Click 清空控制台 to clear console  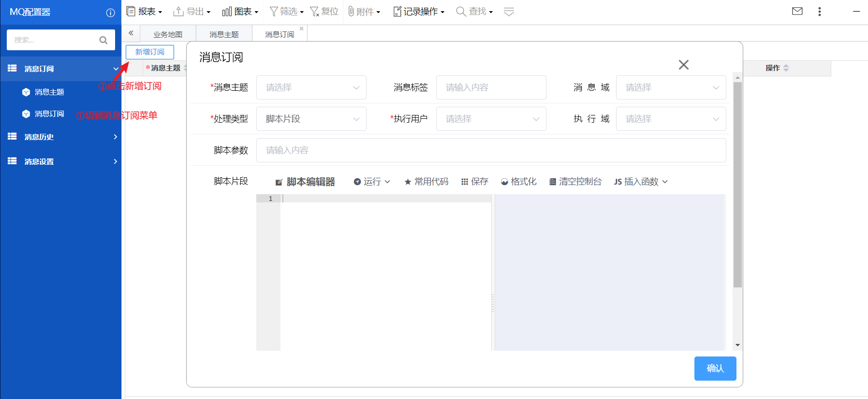click(x=575, y=182)
